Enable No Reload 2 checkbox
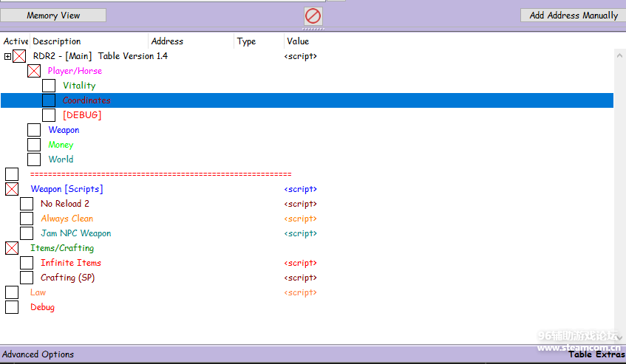Screen dimensions: 626x364 point(27,204)
